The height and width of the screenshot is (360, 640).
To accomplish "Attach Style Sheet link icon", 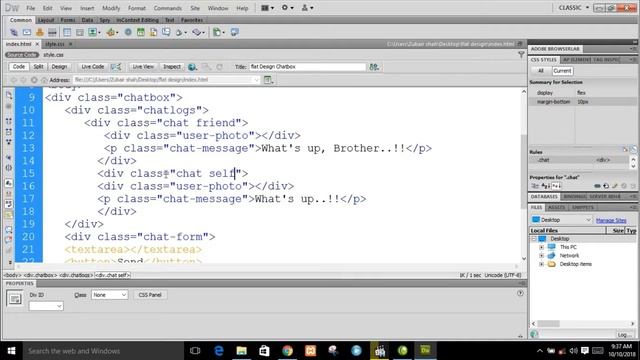I will (x=598, y=186).
